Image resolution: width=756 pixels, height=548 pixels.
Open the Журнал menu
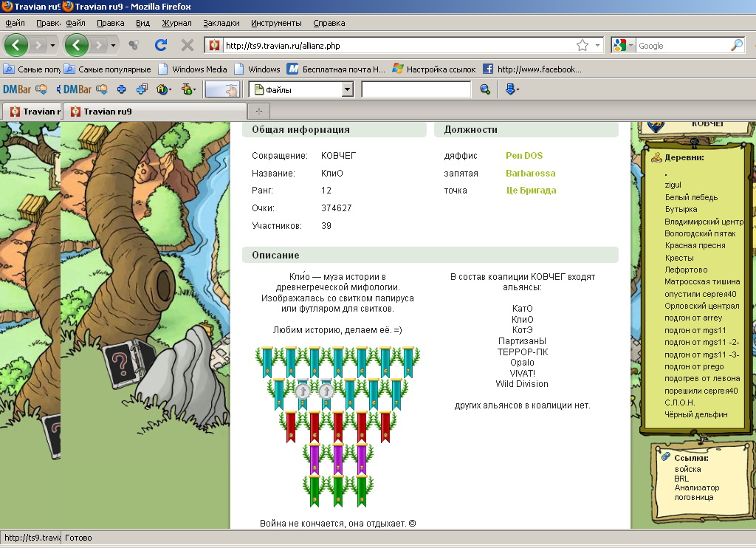point(176,23)
